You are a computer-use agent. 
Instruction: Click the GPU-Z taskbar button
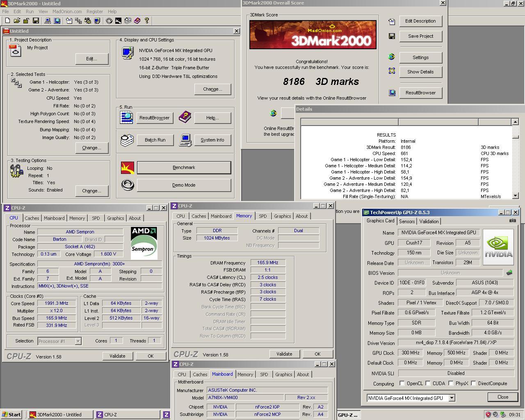click(x=348, y=415)
